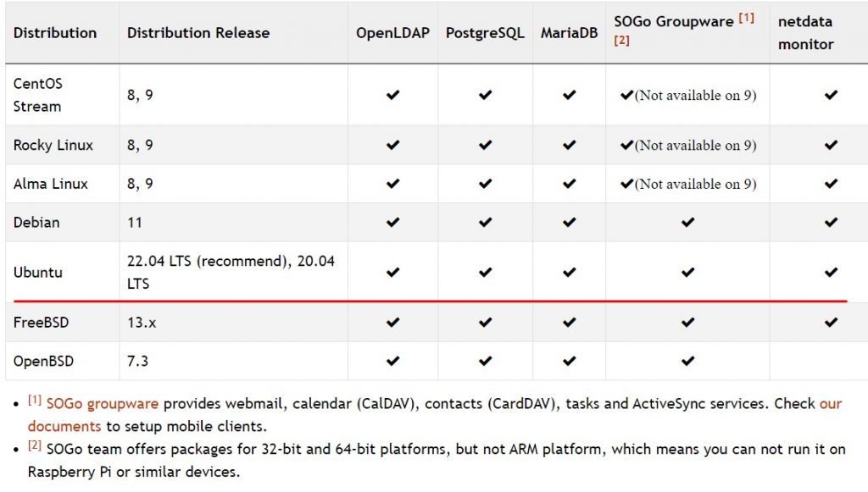This screenshot has width=868, height=492.
Task: Open footnote [2] link in SOGo Groupware header
Action: tap(621, 41)
